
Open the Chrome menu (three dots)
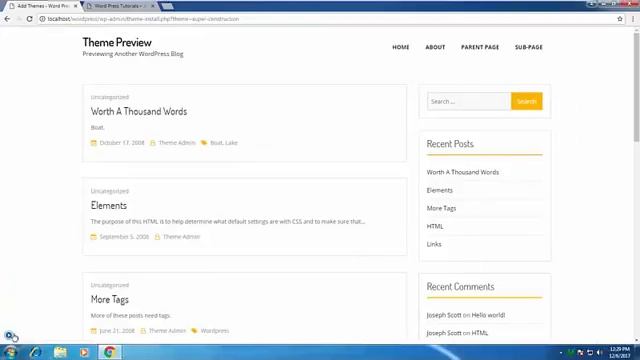[633, 19]
